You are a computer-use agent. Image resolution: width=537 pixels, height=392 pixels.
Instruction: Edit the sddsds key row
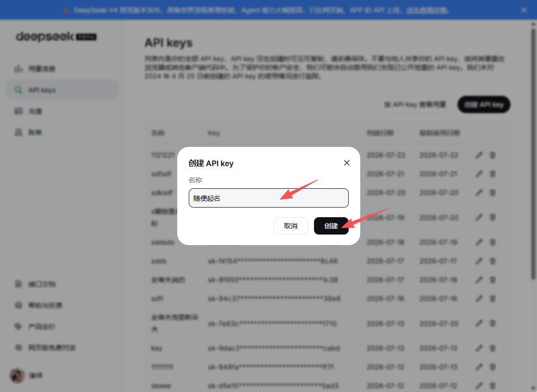pos(479,242)
